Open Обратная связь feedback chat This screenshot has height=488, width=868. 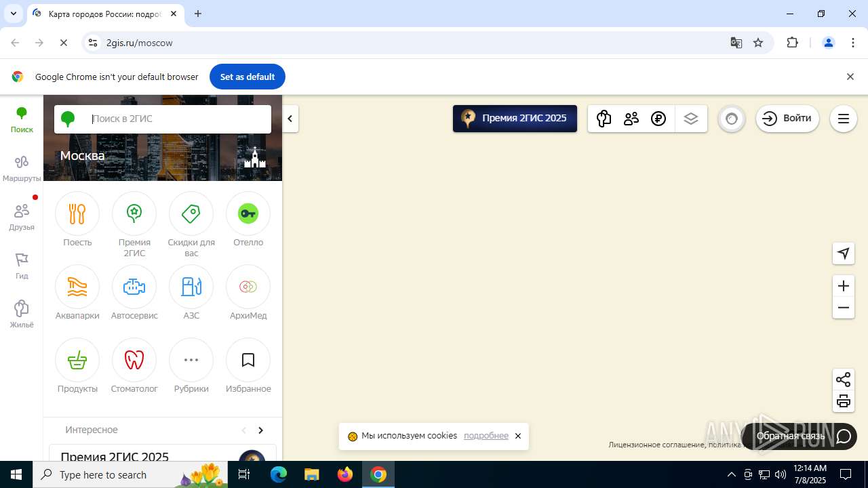(x=800, y=436)
